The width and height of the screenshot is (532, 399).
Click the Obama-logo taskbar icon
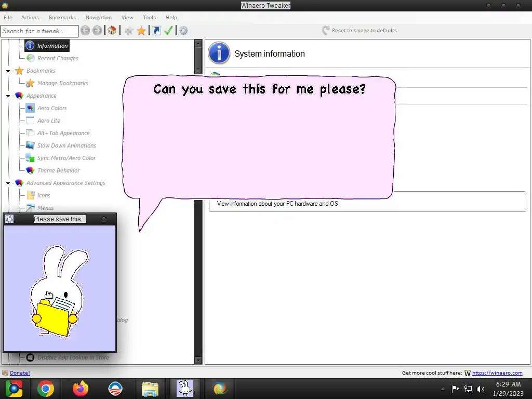click(115, 389)
